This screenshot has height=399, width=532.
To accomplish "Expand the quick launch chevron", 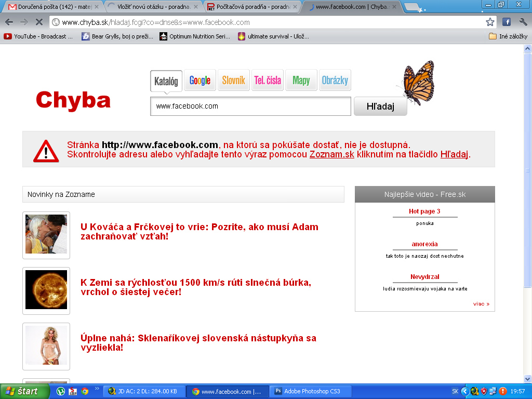I will click(97, 389).
